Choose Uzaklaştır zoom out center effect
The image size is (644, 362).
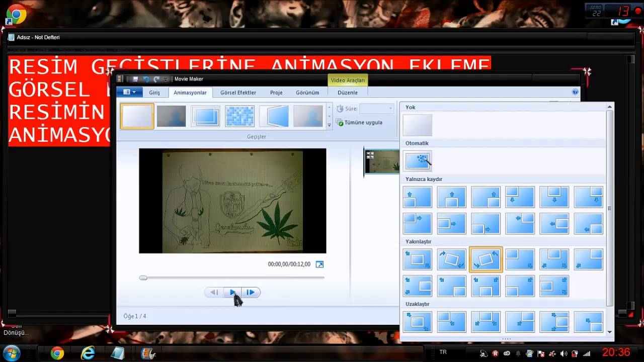coord(418,322)
